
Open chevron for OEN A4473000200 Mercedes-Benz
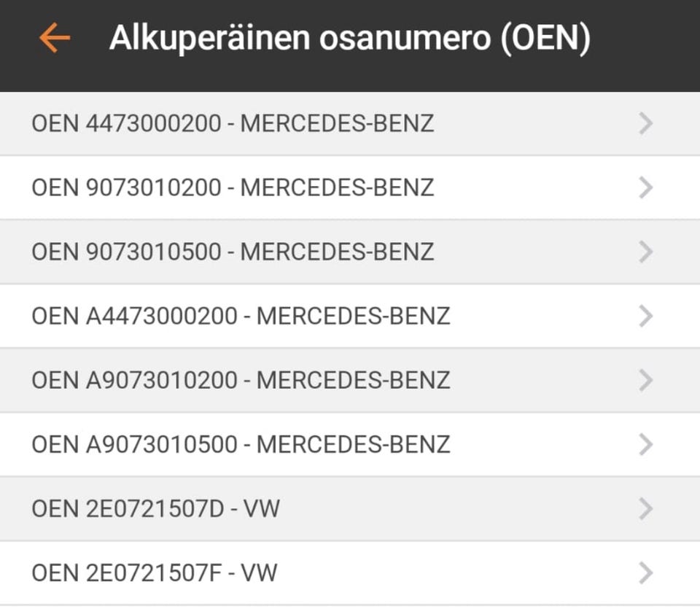pyautogui.click(x=645, y=317)
